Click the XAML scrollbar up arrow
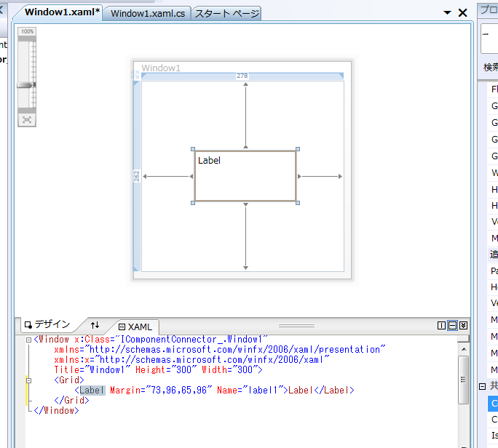The image size is (498, 448). point(464,349)
